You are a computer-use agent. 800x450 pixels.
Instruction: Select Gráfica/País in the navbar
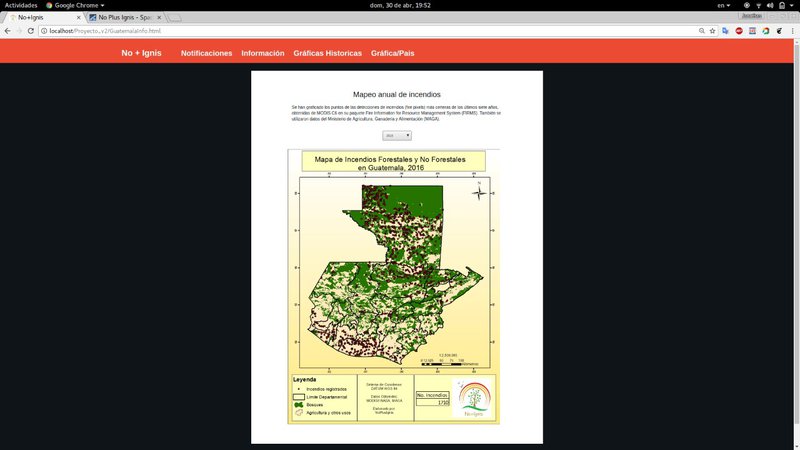tap(392, 53)
